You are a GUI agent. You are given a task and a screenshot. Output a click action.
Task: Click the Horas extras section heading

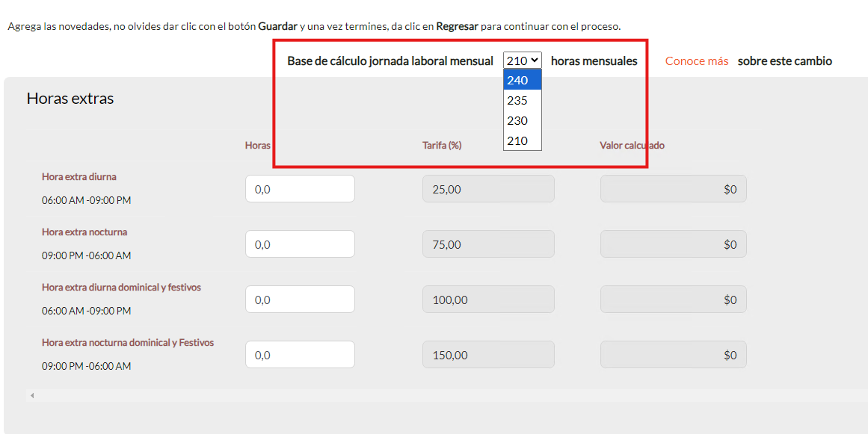[x=70, y=99]
